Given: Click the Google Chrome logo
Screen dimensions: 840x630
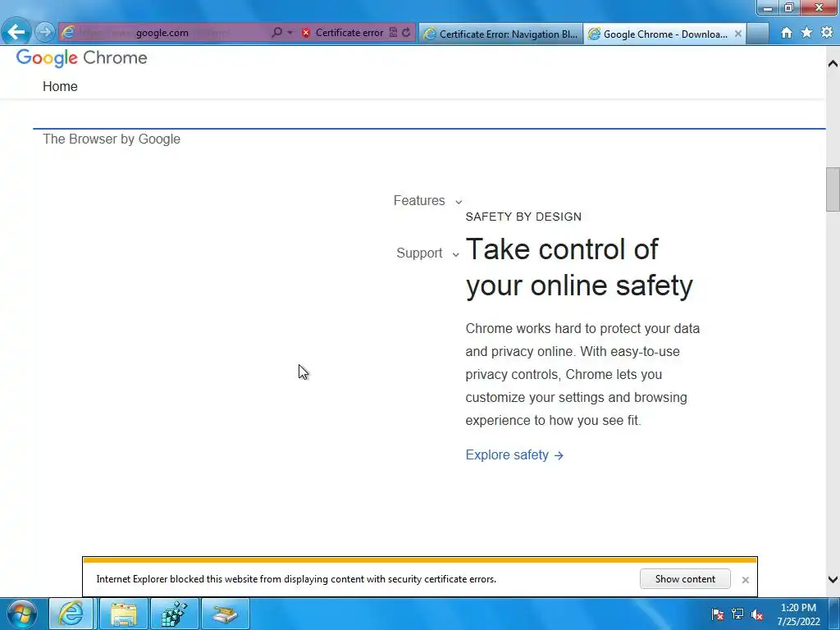Looking at the screenshot, I should [81, 57].
